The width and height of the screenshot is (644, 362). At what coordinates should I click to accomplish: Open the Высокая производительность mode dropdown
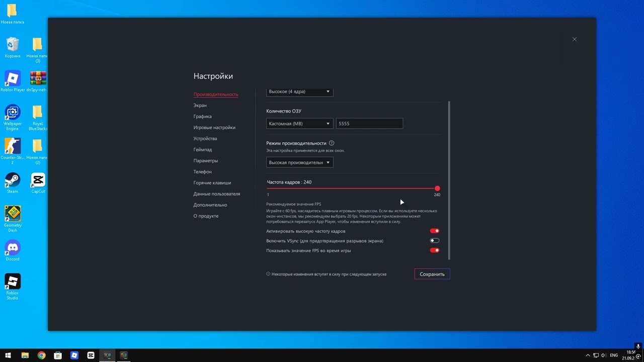[299, 162]
